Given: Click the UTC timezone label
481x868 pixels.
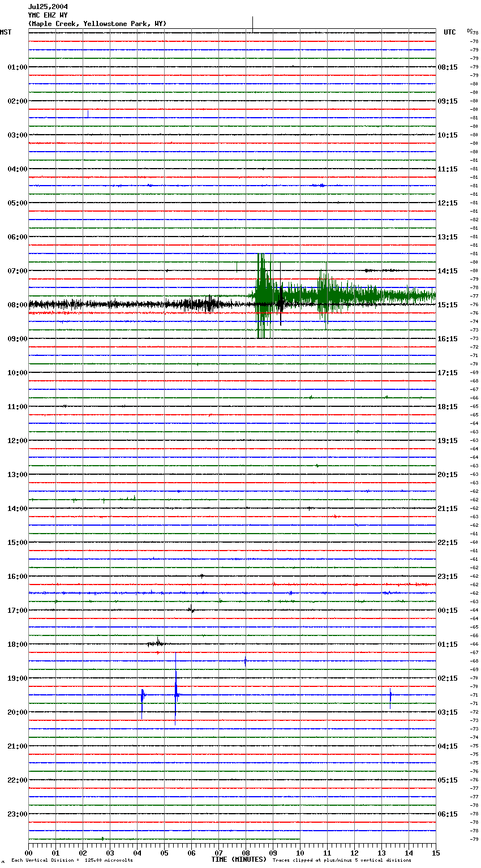Looking at the screenshot, I should click(450, 32).
